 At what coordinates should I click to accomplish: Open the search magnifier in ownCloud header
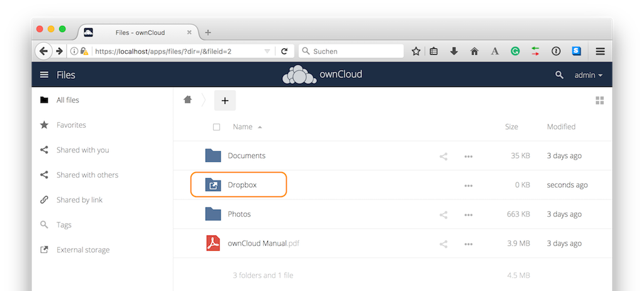coord(559,75)
